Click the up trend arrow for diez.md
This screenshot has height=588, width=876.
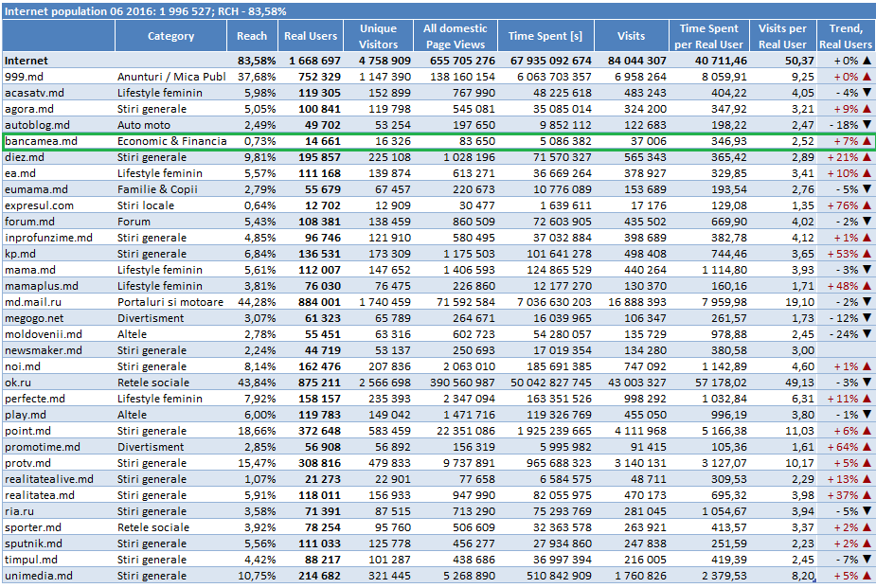coord(867,157)
